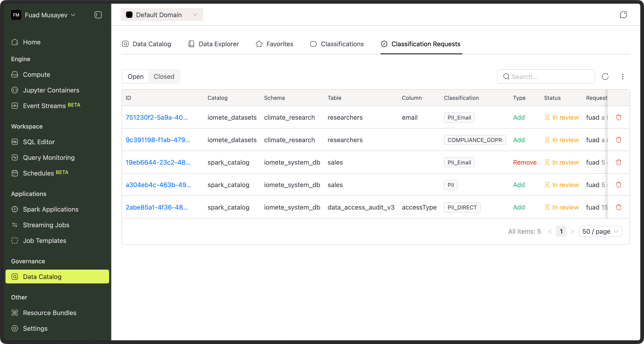
Task: Delete request 751230f2-5a9a-40 with trash icon
Action: click(x=618, y=117)
